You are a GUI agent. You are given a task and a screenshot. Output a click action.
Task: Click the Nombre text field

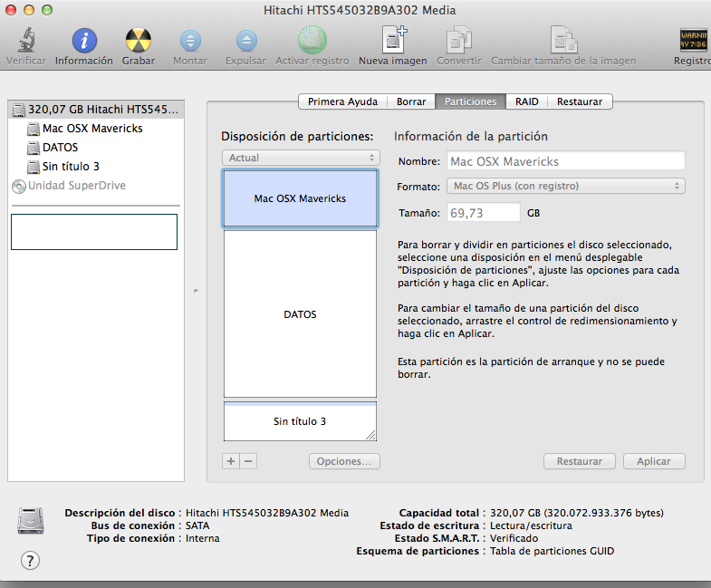coord(566,161)
